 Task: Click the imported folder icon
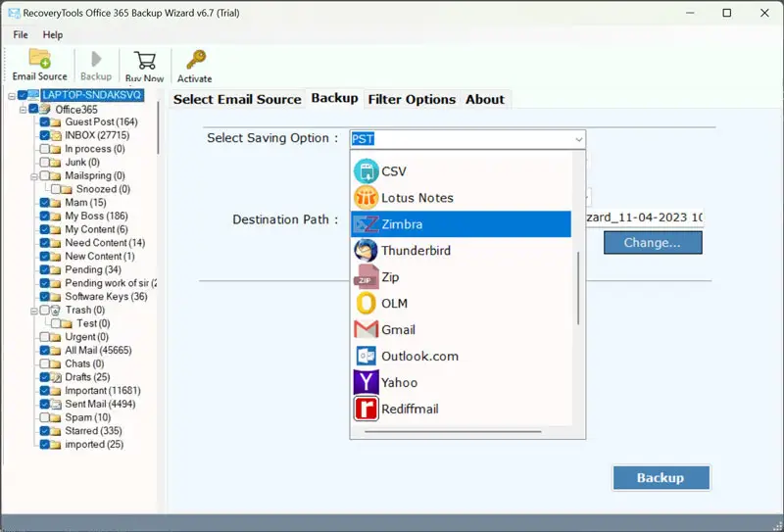(56, 445)
